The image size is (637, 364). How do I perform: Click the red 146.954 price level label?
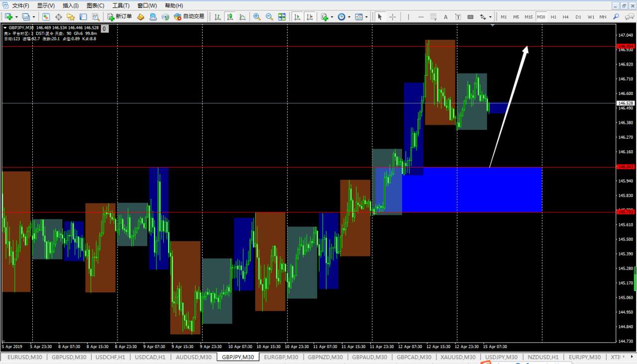625,46
